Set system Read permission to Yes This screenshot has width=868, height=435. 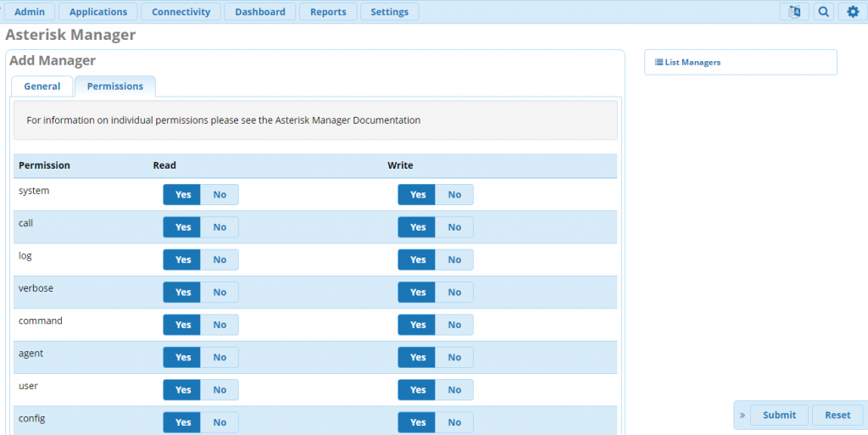[x=181, y=195]
